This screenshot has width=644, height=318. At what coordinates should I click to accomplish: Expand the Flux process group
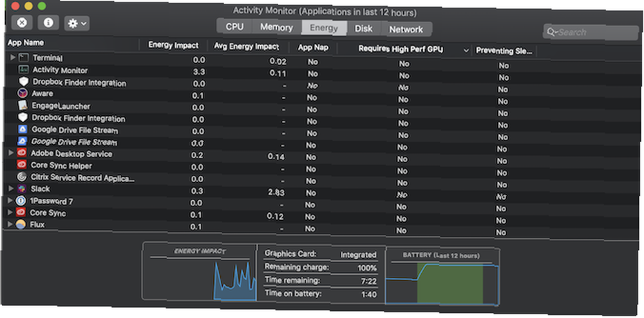[10, 224]
